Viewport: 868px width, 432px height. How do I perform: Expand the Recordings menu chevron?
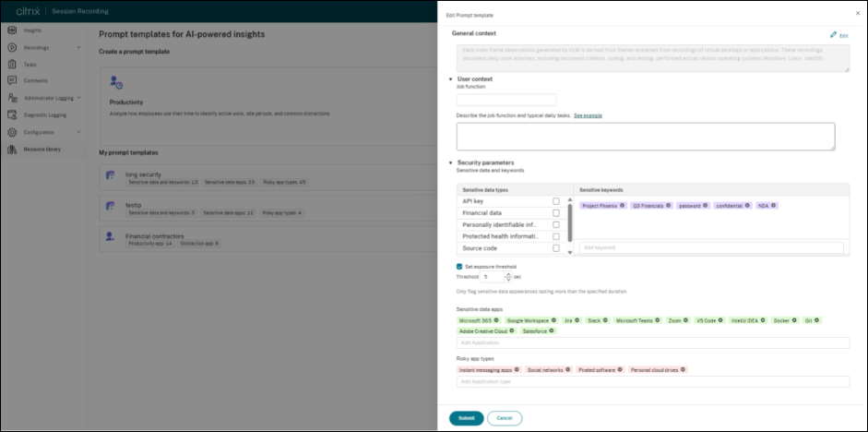(x=78, y=48)
